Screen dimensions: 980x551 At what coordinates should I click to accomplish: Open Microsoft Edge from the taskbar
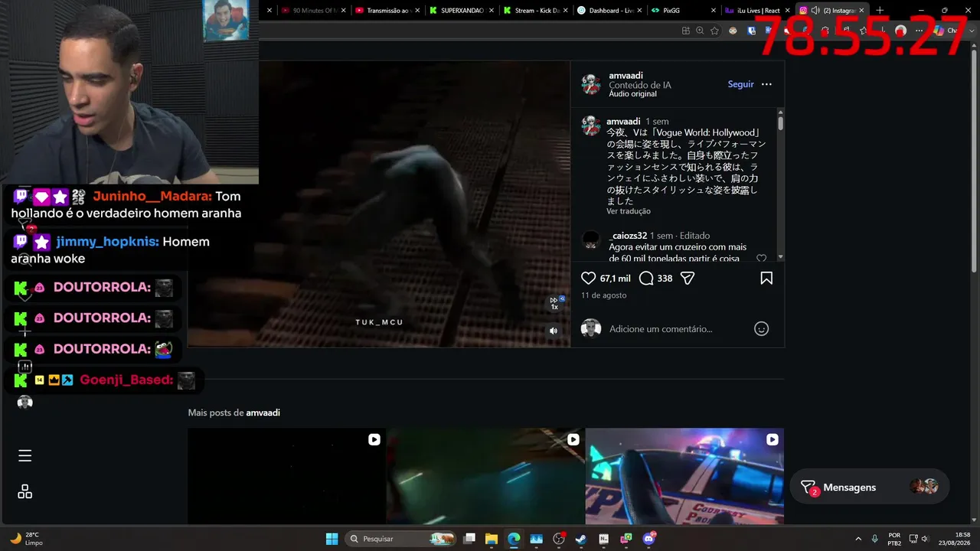514,539
